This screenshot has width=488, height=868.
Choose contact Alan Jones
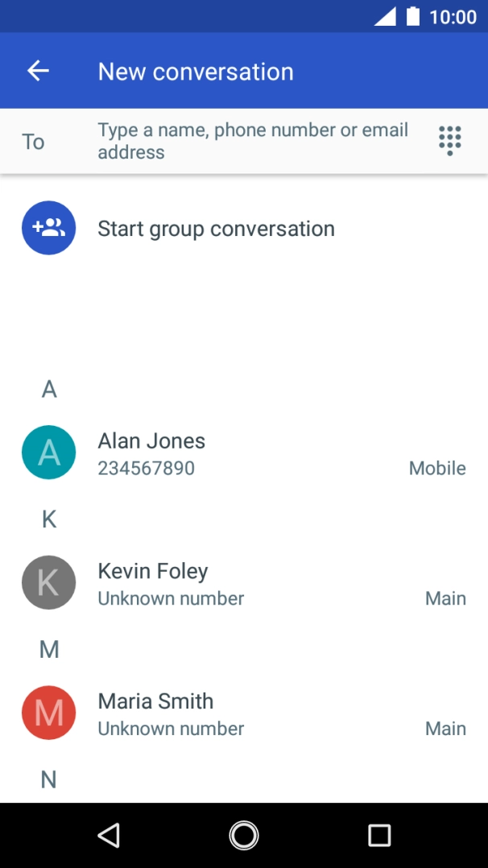(151, 441)
